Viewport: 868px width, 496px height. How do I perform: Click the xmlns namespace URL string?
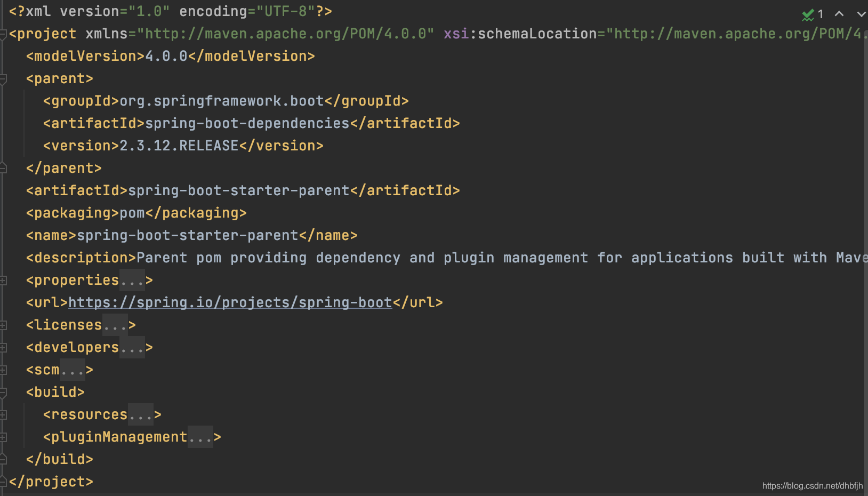coord(286,34)
